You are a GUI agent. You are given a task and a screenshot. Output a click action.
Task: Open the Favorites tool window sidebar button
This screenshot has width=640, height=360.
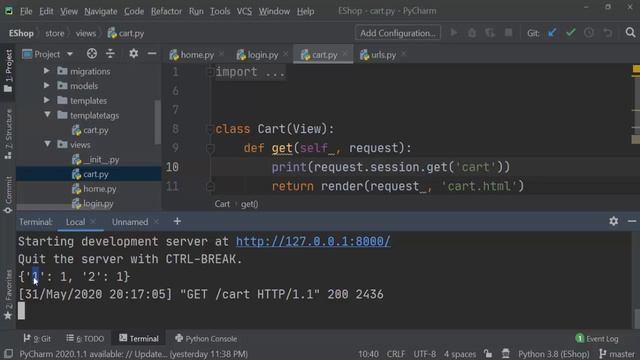[8, 295]
